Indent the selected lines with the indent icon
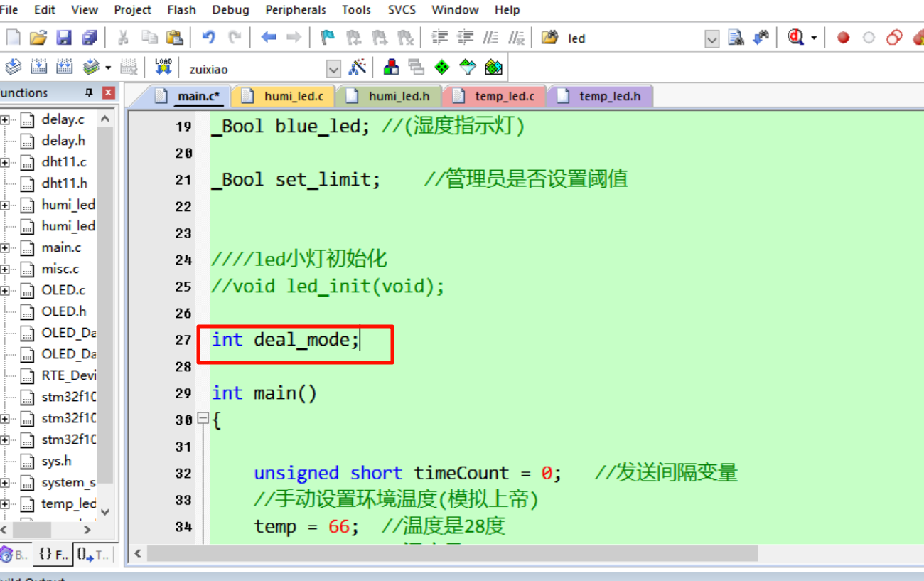The width and height of the screenshot is (924, 581). point(440,38)
